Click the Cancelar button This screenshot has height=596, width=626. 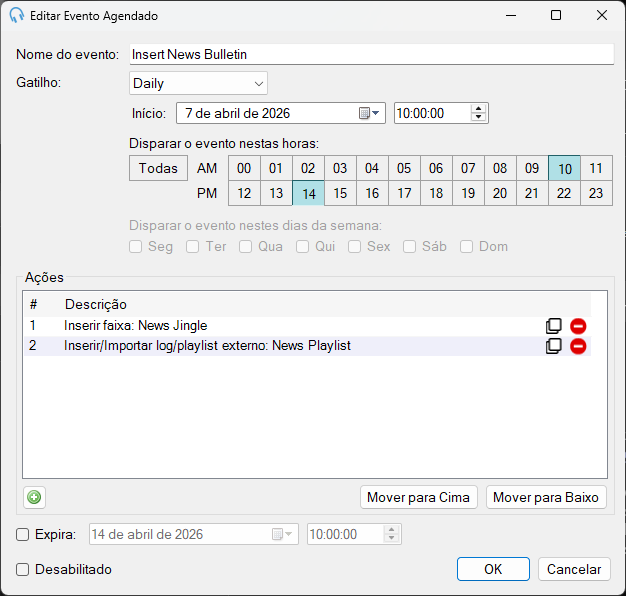pyautogui.click(x=574, y=569)
